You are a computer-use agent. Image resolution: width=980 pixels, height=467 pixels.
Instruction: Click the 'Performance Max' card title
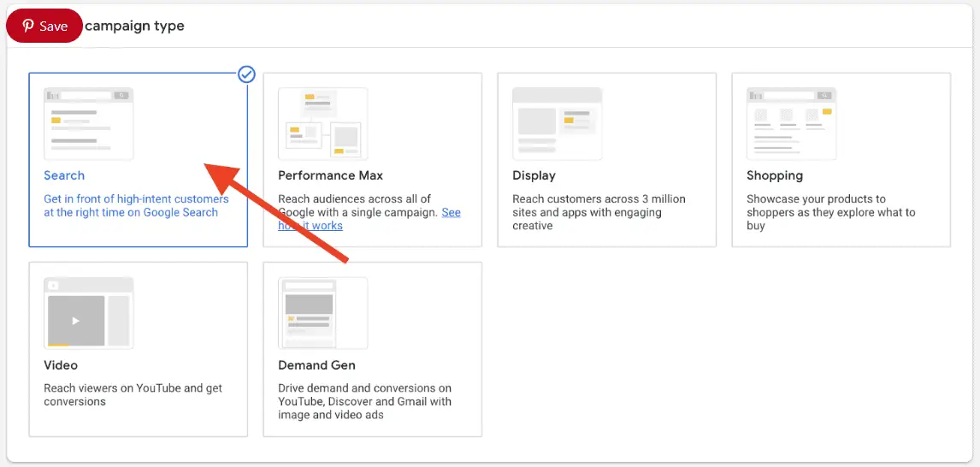tap(331, 175)
